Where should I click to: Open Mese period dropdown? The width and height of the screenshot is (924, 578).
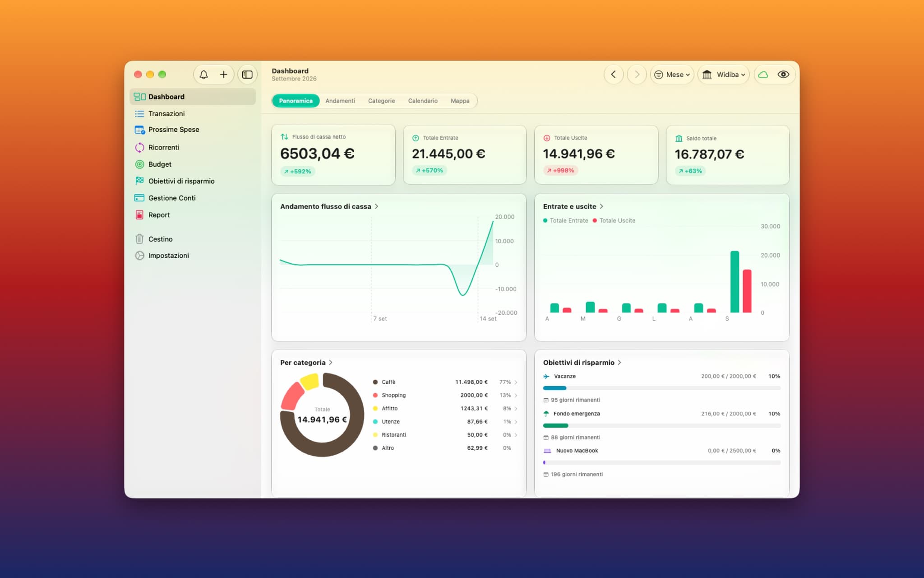click(x=672, y=75)
